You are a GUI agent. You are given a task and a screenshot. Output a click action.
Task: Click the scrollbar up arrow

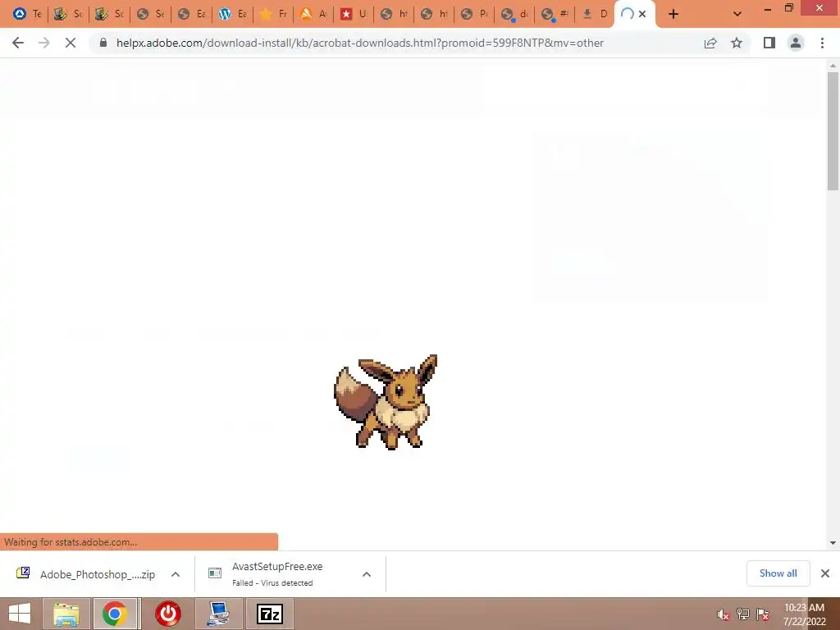pos(833,66)
